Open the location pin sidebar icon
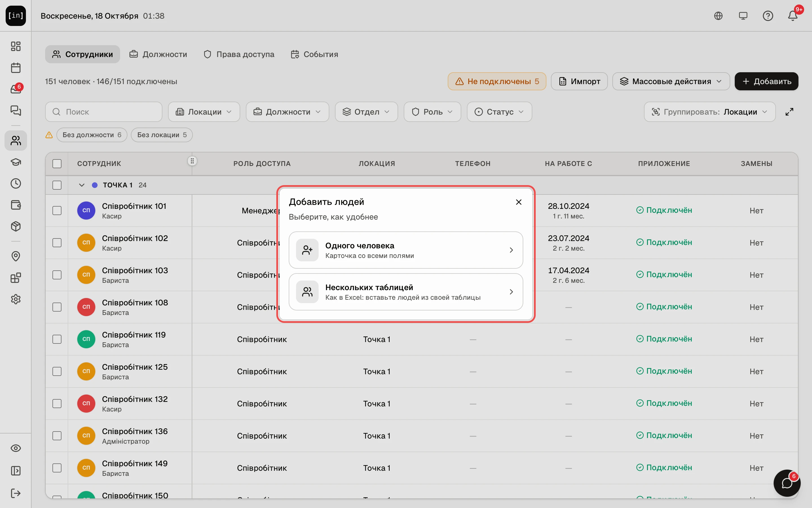 [x=16, y=256]
